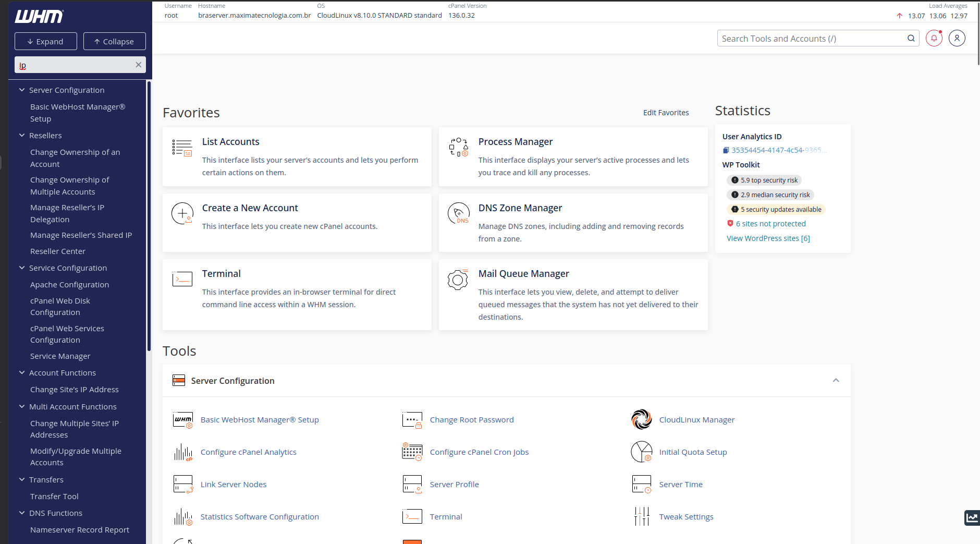
Task: Click the WHM logo
Action: click(39, 17)
